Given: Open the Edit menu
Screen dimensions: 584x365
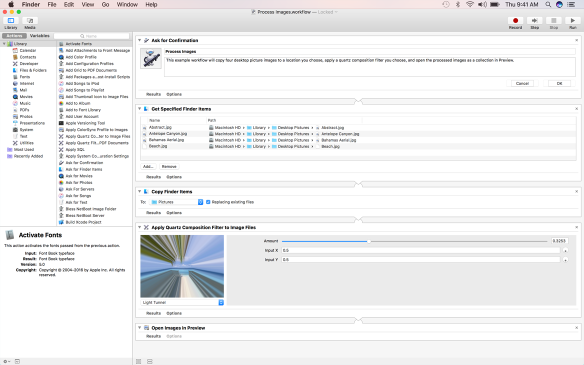Looking at the screenshot, I should [69, 4].
